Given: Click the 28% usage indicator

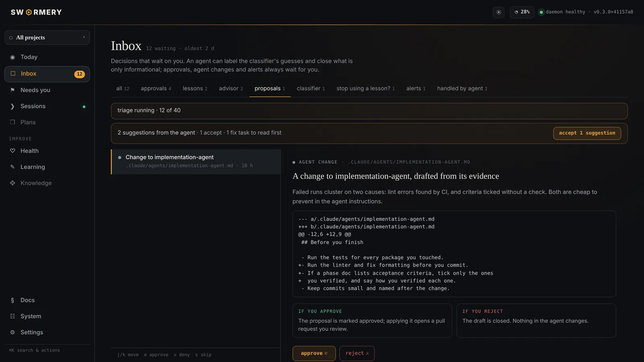Looking at the screenshot, I should (x=522, y=12).
